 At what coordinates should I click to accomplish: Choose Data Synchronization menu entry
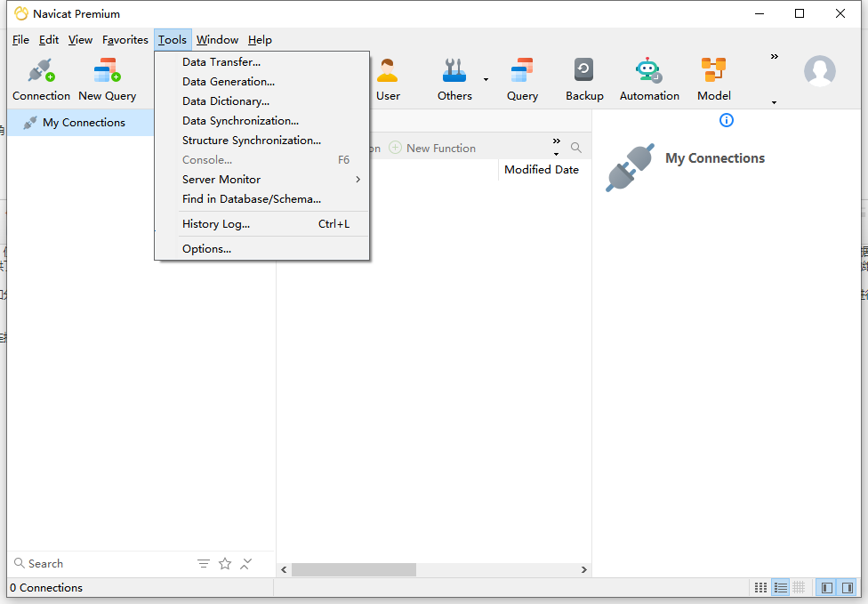point(261,121)
